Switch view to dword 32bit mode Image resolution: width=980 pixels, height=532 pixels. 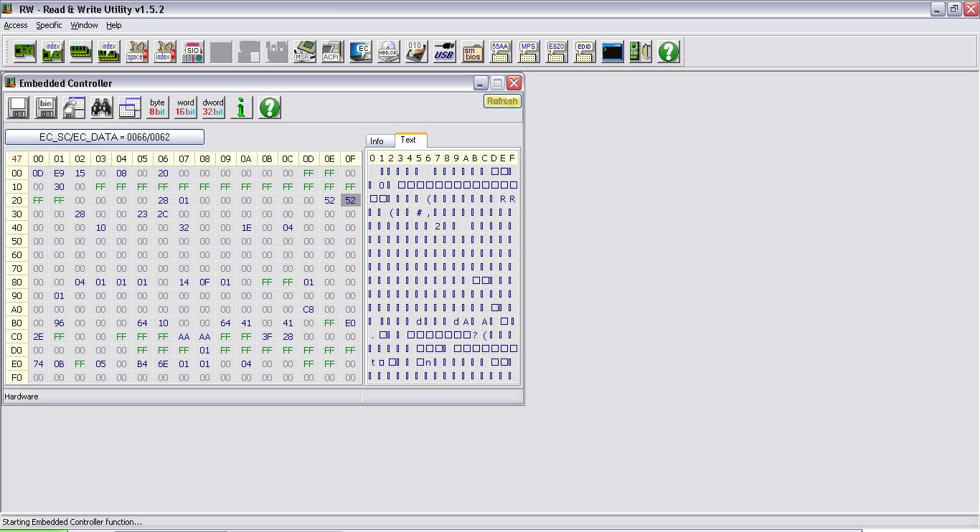(213, 108)
